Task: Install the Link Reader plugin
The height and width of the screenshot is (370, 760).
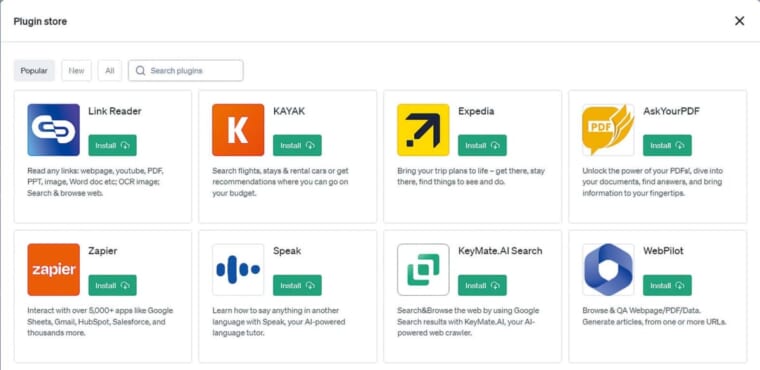Action: tap(112, 145)
